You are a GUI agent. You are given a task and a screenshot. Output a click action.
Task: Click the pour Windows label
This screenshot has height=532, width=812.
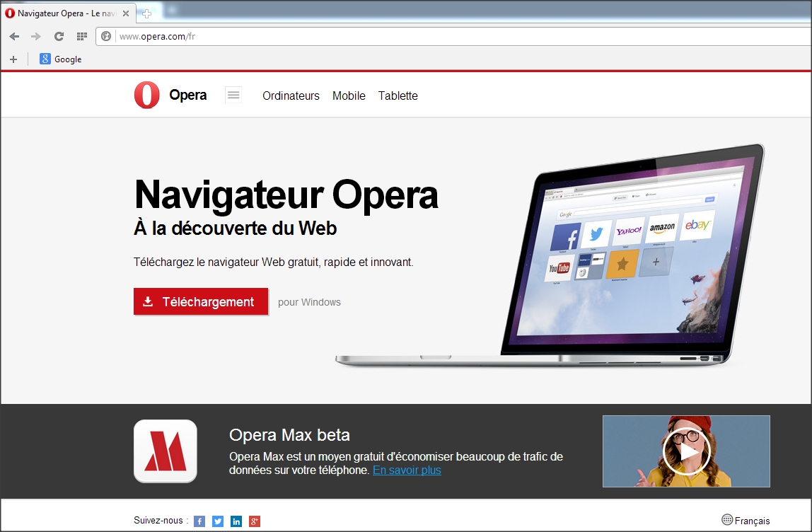pyautogui.click(x=309, y=302)
